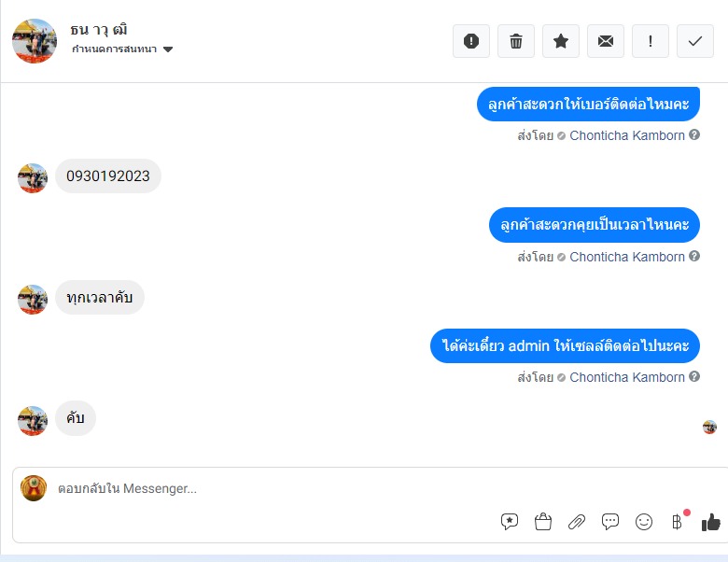This screenshot has height=562, width=728.
Task: Open the emoji smiley picker
Action: coord(643,522)
